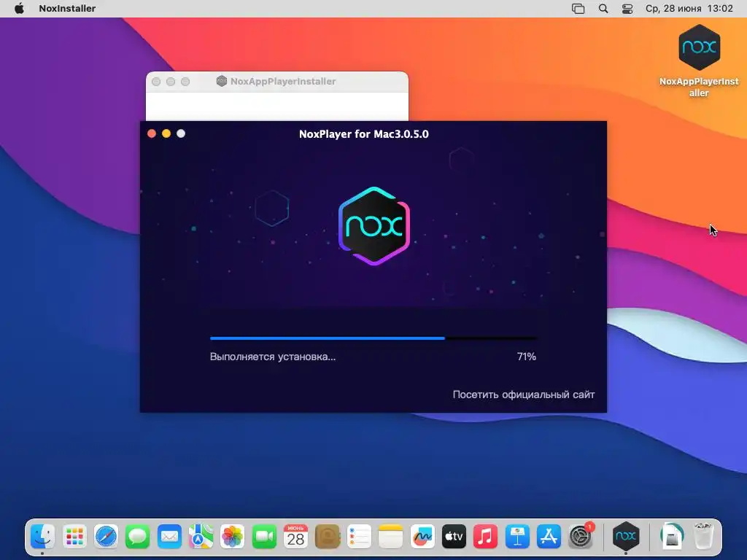Open Calendar showing 28 in the Dock

pos(295,537)
